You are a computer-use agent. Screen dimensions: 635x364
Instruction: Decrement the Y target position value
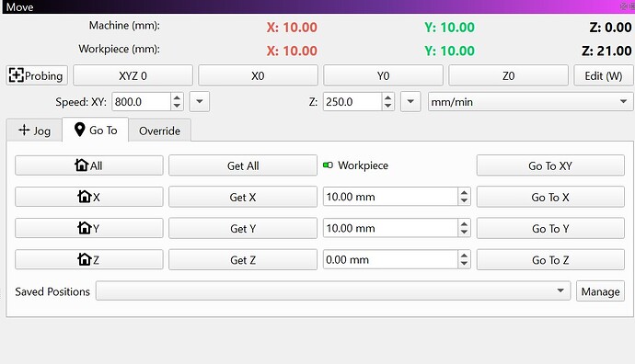click(x=464, y=233)
